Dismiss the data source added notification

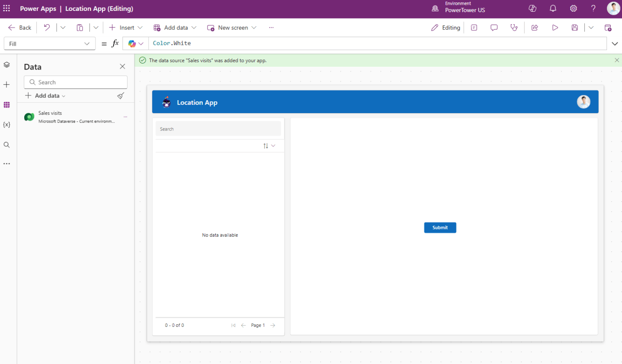pyautogui.click(x=616, y=60)
